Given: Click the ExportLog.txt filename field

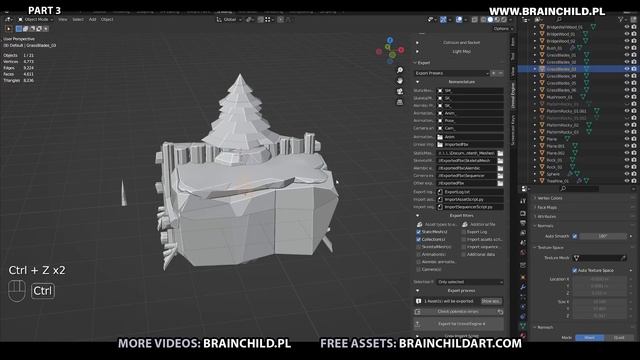Looking at the screenshot, I should 470,192.
